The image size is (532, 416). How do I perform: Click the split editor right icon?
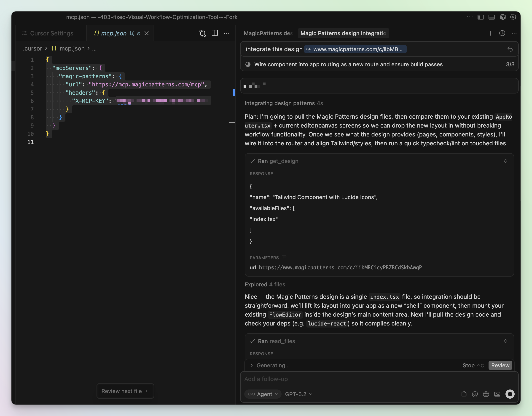click(215, 33)
